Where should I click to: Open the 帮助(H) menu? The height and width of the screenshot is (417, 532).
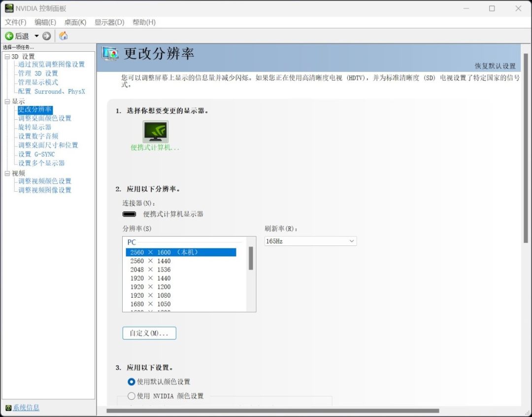(x=144, y=22)
